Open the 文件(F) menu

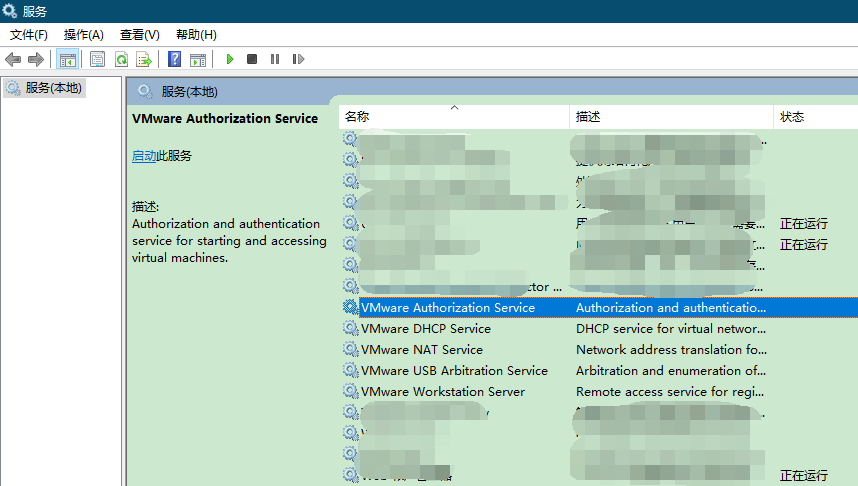tap(28, 35)
